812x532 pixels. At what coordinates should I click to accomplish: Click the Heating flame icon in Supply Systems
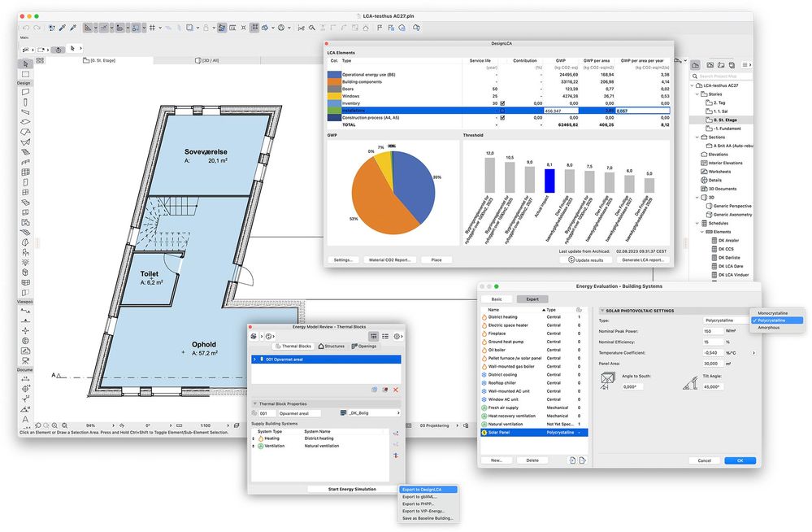point(260,438)
